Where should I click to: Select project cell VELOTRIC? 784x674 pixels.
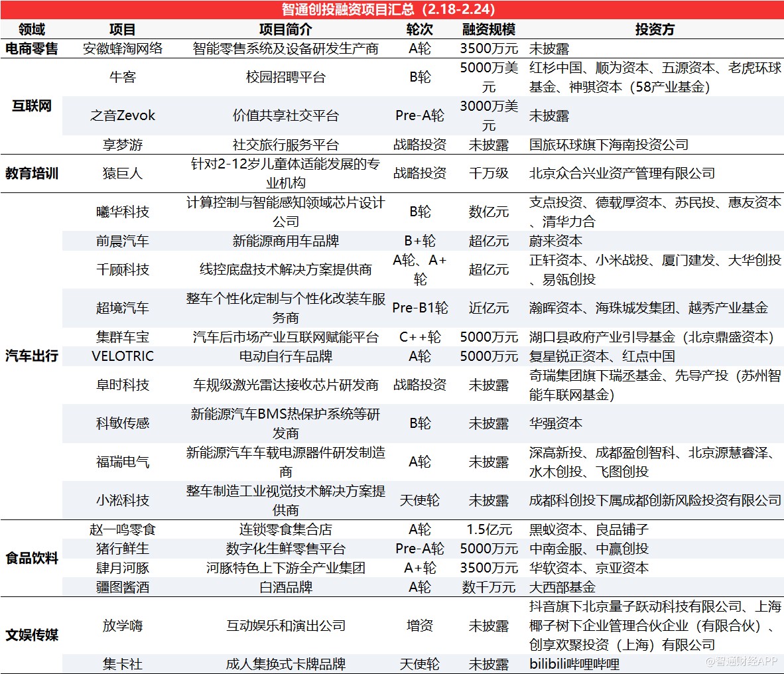point(123,356)
